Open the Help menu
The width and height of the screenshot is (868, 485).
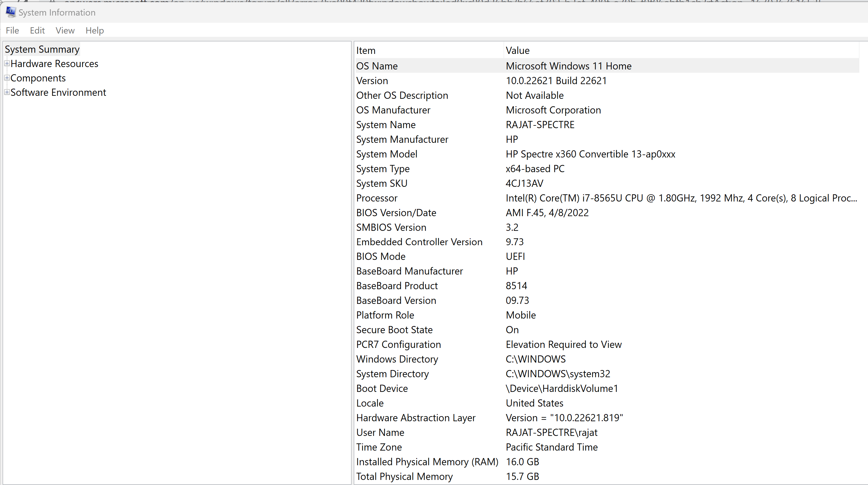tap(94, 30)
